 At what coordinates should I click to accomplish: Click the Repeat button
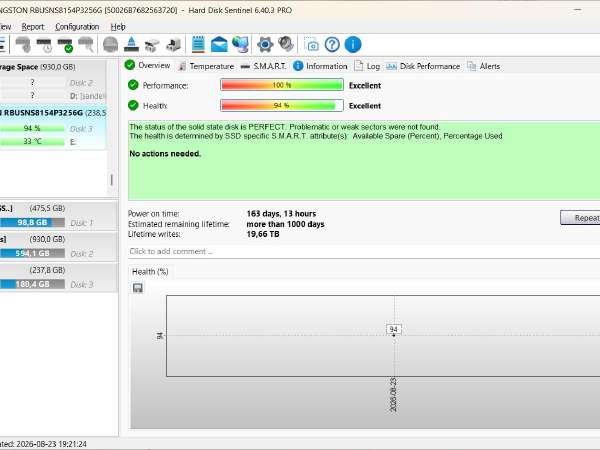click(580, 218)
